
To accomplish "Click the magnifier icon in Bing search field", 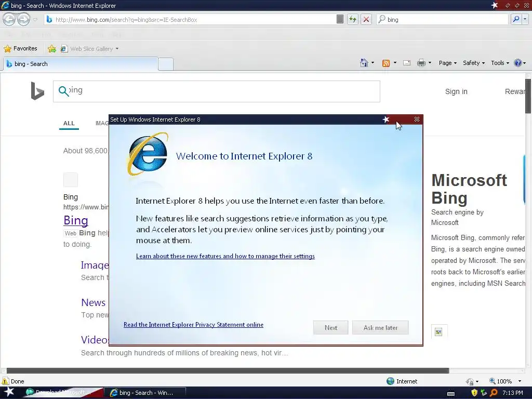I will click(63, 91).
